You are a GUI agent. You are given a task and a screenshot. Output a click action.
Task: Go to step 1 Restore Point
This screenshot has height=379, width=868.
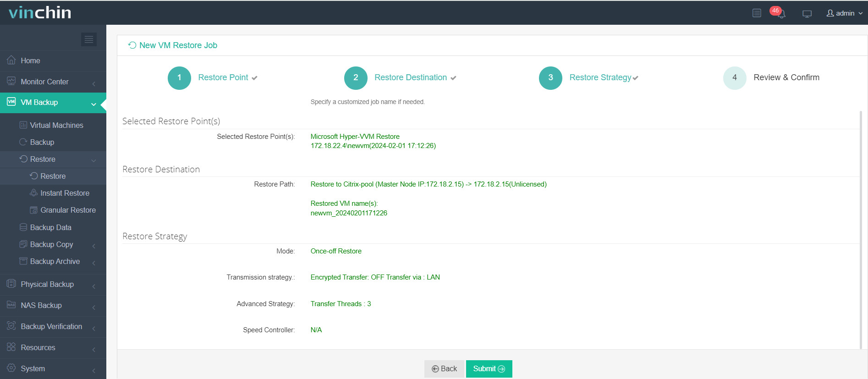pos(213,78)
